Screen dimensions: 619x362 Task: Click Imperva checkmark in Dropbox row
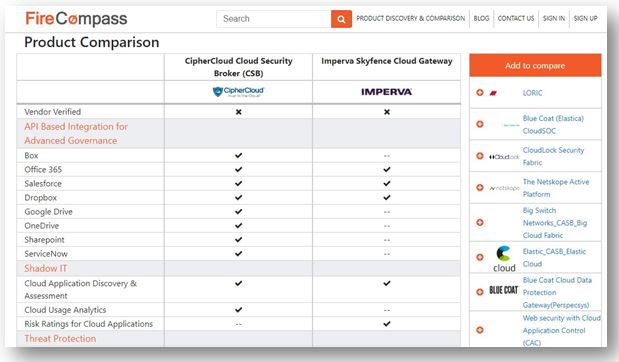pyautogui.click(x=387, y=197)
